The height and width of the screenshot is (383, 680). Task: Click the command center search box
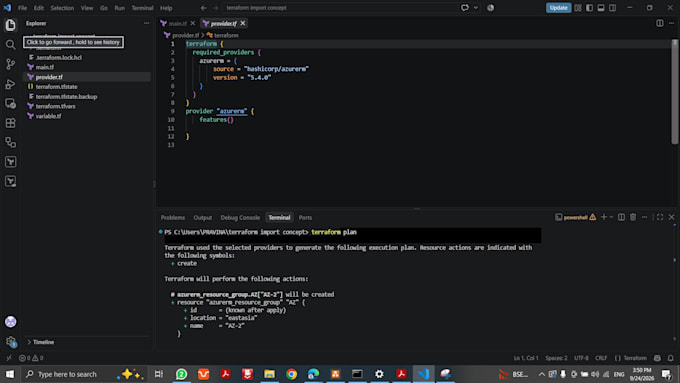(340, 8)
